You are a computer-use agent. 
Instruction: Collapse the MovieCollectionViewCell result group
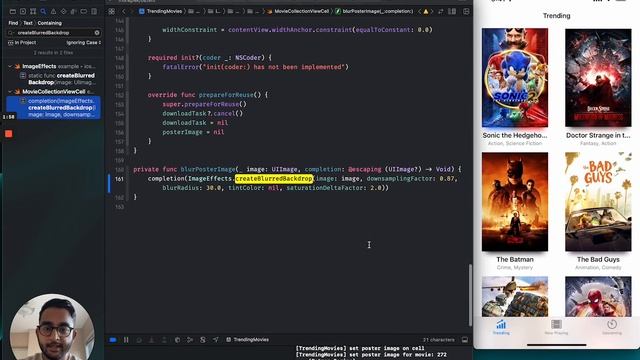(x=10, y=92)
